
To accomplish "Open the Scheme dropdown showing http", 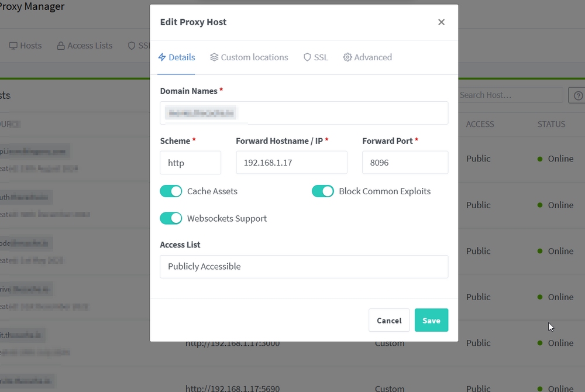I will [190, 163].
